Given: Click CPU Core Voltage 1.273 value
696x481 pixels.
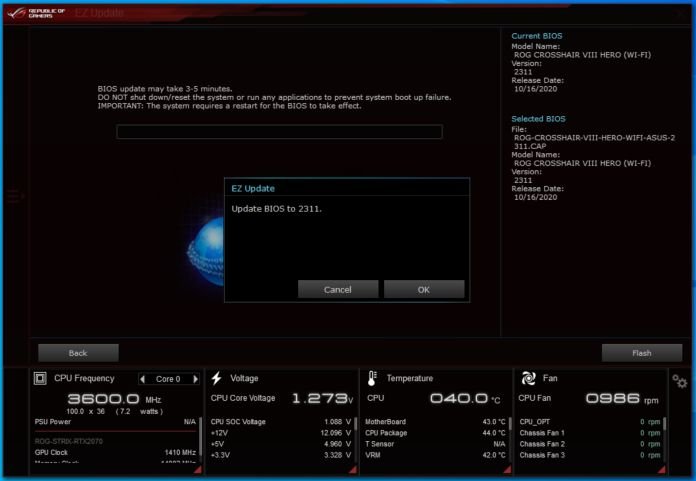Looking at the screenshot, I should tap(323, 398).
